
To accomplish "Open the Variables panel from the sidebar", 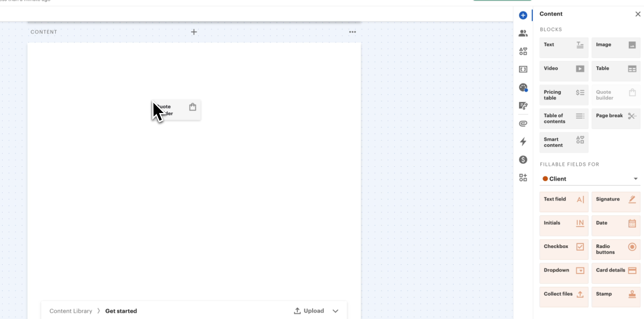I will pos(523,69).
